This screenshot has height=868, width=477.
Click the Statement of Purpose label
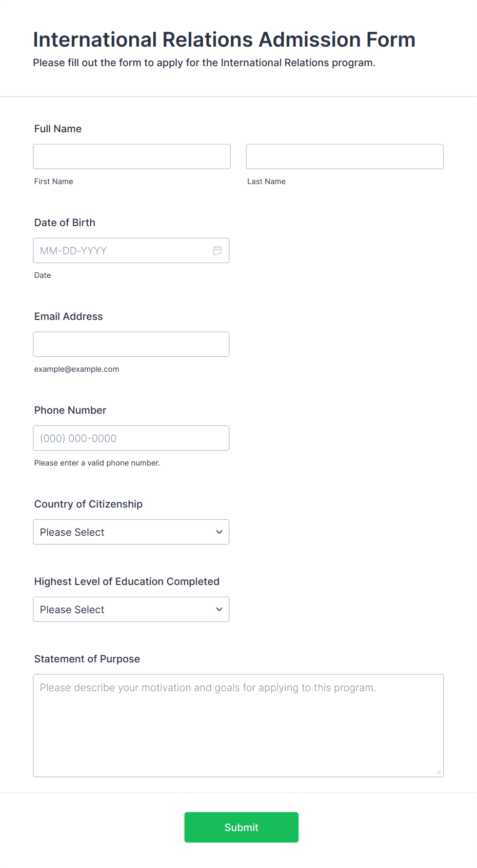tap(87, 659)
